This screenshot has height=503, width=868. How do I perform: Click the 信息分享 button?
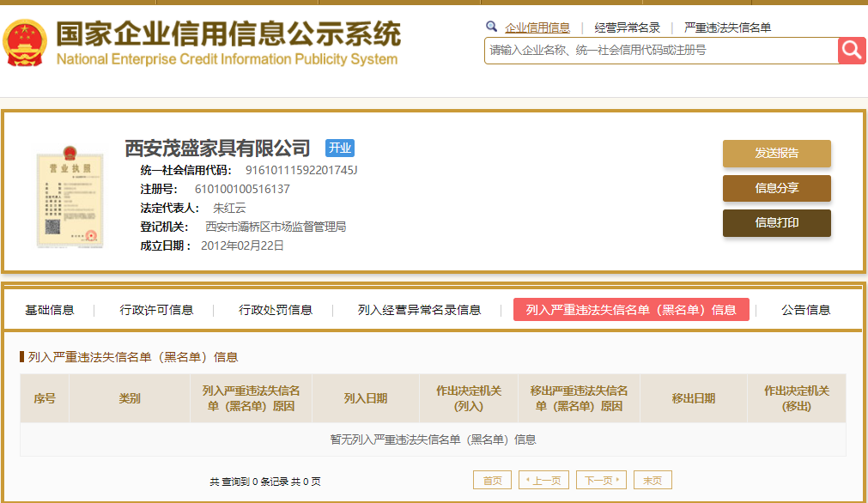(777, 188)
